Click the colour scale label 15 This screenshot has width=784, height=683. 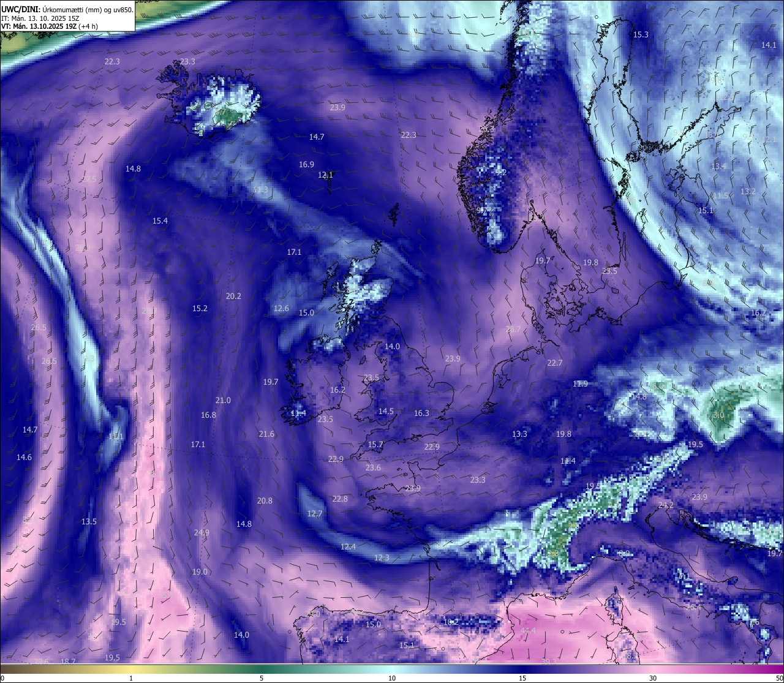point(522,678)
